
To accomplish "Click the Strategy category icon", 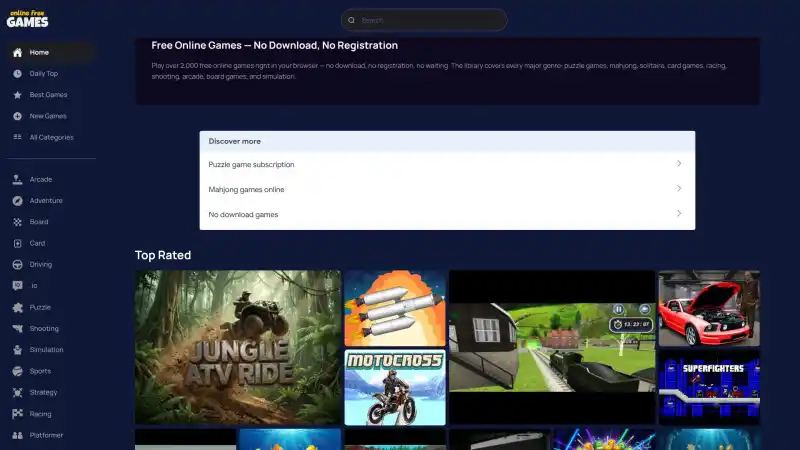I will [17, 392].
